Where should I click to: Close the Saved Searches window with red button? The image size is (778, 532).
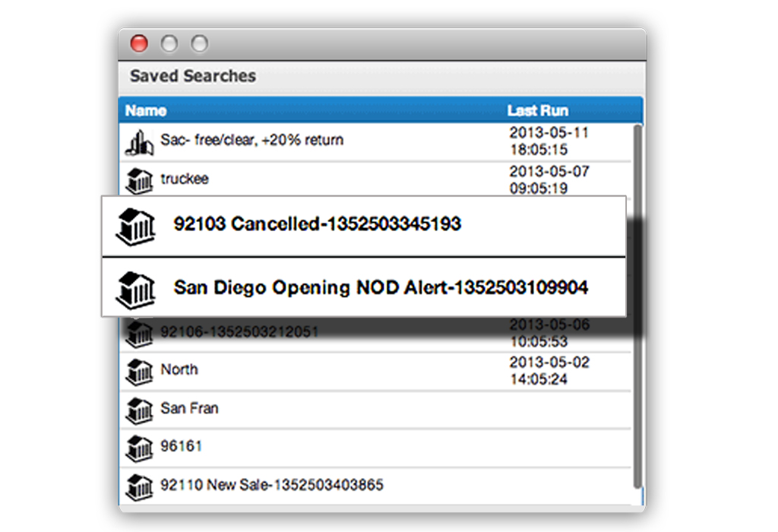(139, 43)
